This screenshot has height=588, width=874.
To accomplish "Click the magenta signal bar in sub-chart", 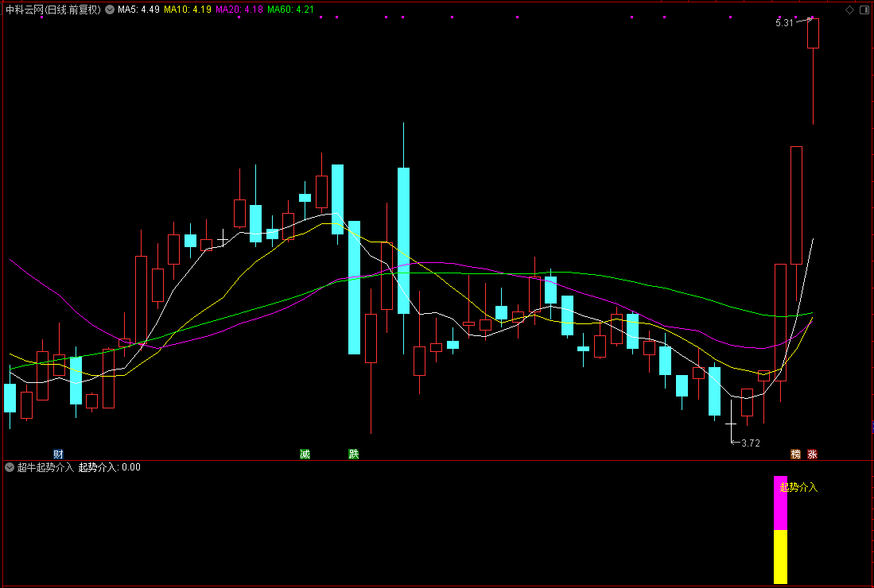I will click(x=780, y=503).
